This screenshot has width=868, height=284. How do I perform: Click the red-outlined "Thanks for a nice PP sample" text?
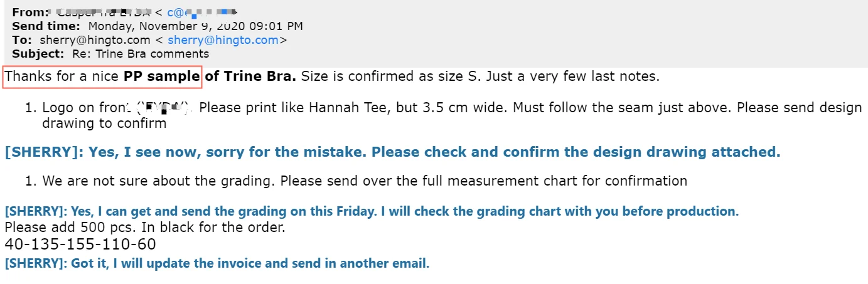[x=102, y=77]
